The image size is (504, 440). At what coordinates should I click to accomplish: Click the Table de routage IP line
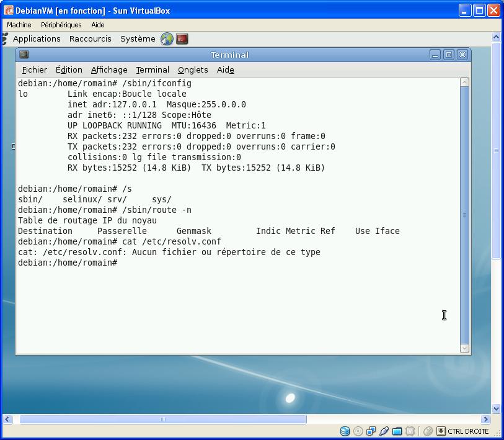[87, 220]
